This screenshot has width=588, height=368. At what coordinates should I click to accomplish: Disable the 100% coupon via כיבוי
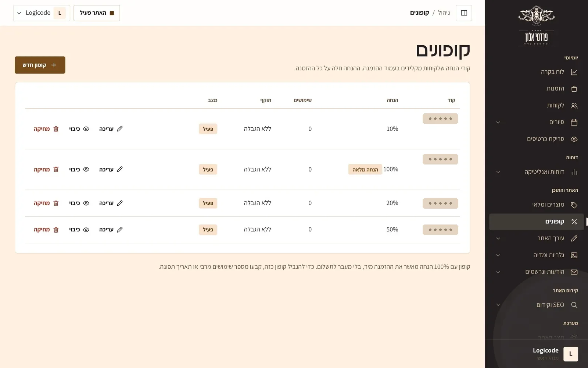[79, 169]
